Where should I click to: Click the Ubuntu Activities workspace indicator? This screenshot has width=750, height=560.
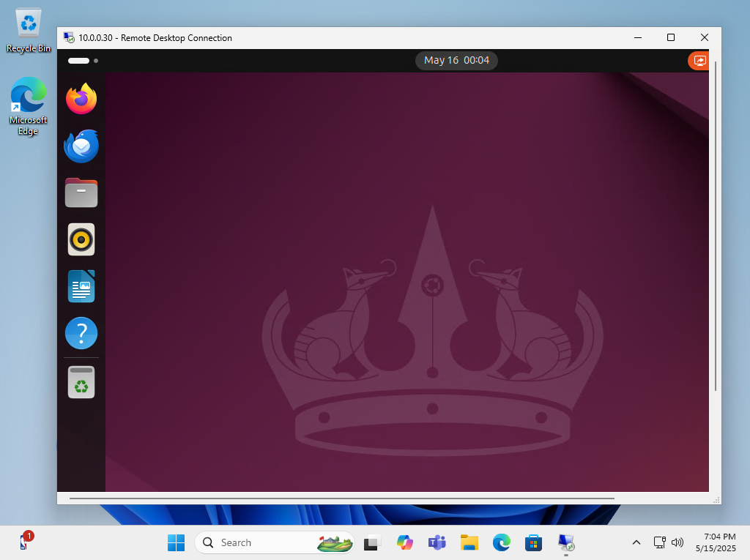pyautogui.click(x=83, y=61)
